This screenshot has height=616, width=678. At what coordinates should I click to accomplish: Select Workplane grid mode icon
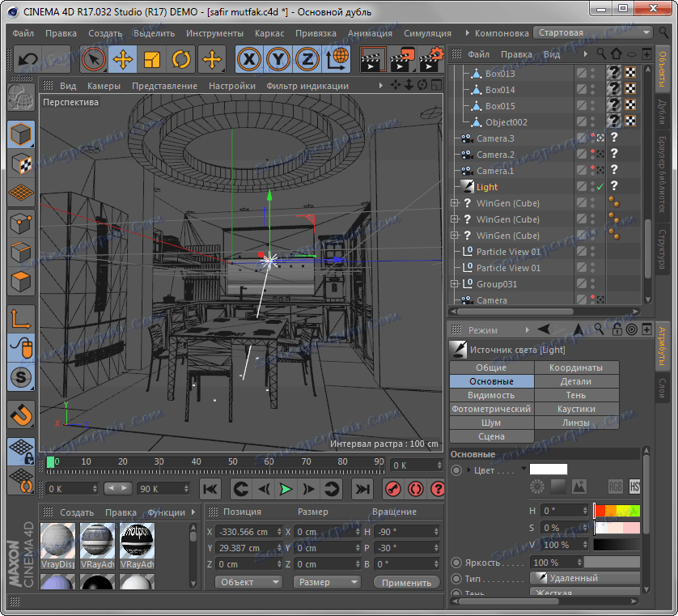(21, 192)
